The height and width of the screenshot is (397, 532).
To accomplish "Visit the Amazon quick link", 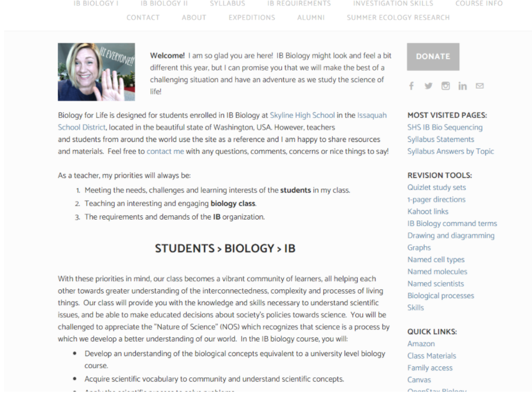I will tap(421, 344).
